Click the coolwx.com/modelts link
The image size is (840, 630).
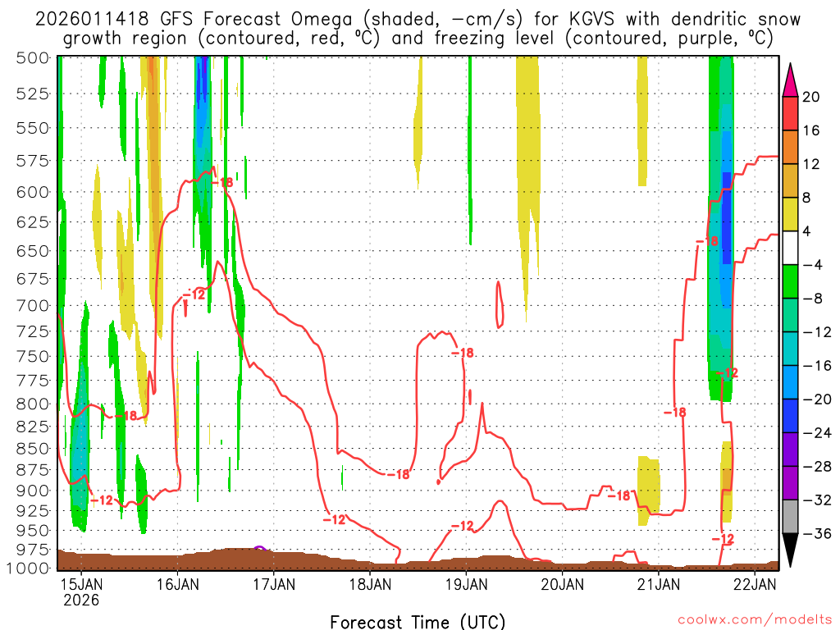coord(755,620)
